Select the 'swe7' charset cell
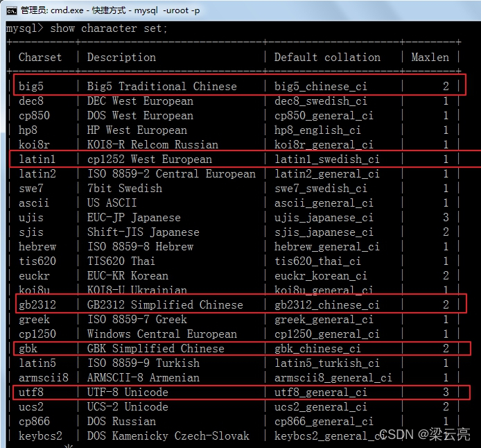This screenshot has height=448, width=481. (x=31, y=189)
